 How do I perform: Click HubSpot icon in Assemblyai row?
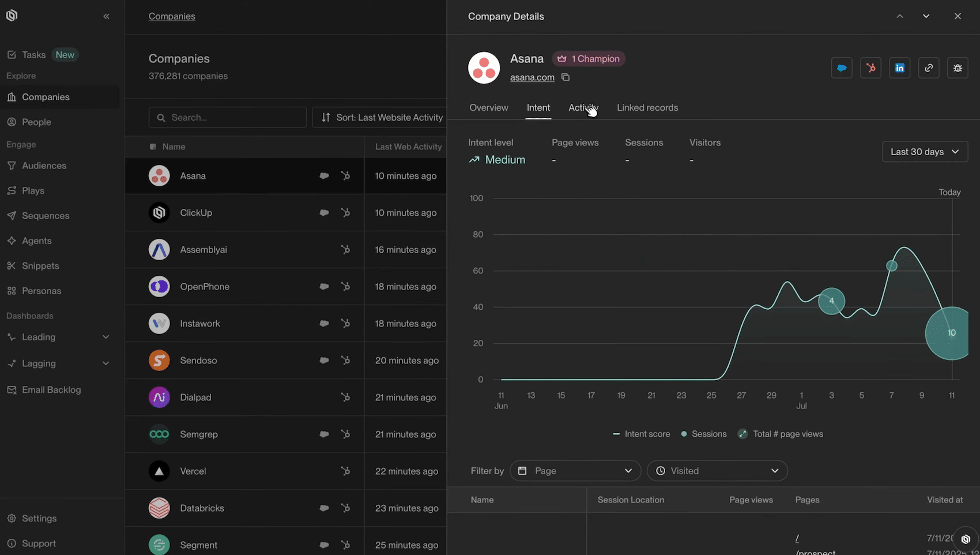click(x=345, y=250)
